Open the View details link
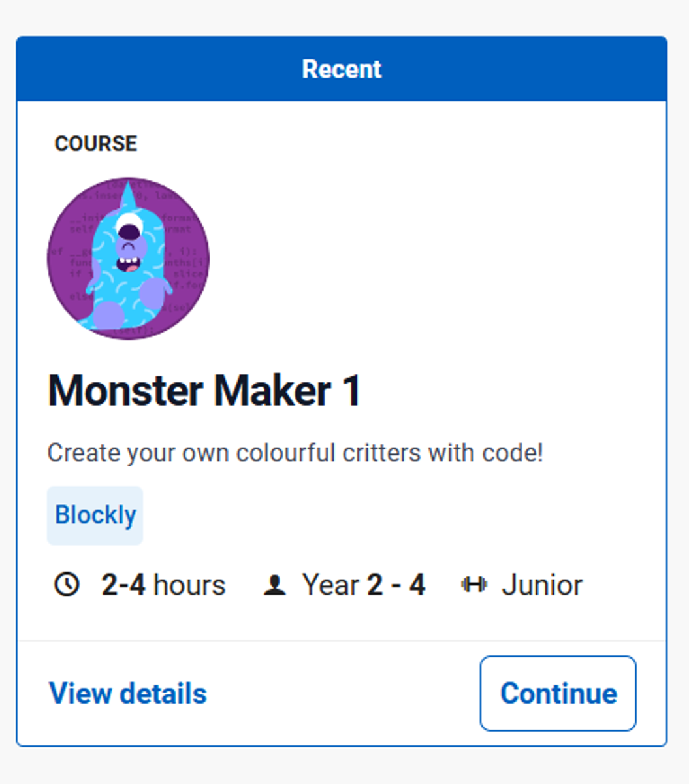This screenshot has height=784, width=689. click(128, 694)
